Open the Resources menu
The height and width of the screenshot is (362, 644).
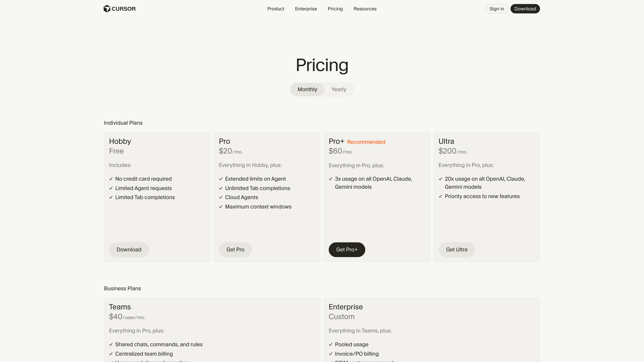pyautogui.click(x=365, y=9)
